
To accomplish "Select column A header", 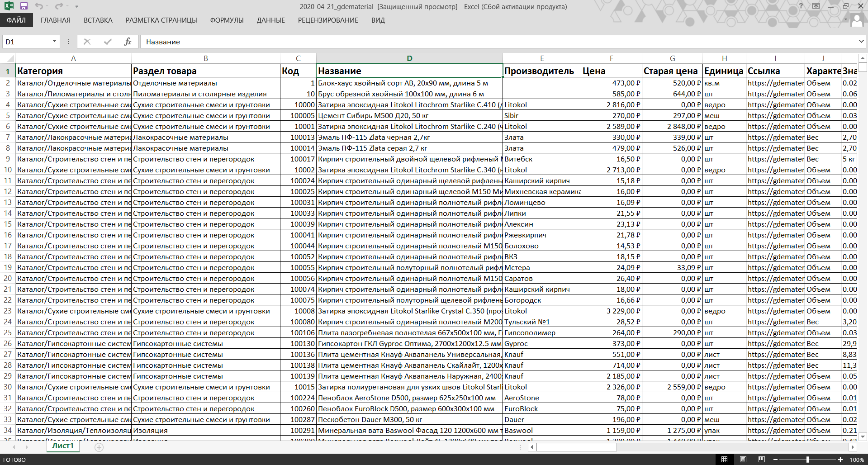I will pyautogui.click(x=73, y=58).
